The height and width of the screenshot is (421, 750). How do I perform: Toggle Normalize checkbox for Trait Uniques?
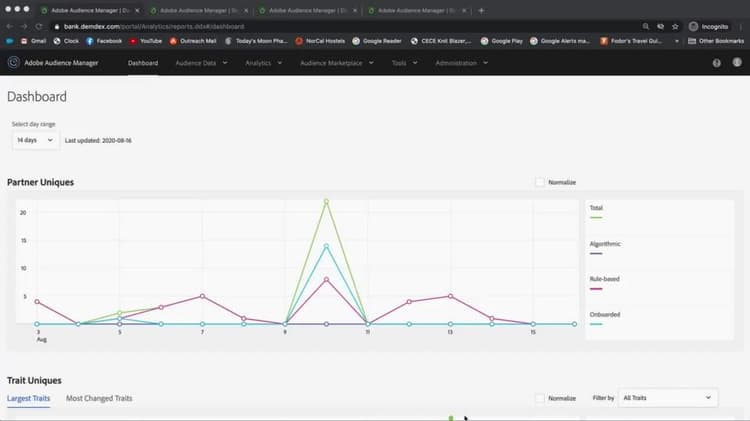[x=540, y=398]
